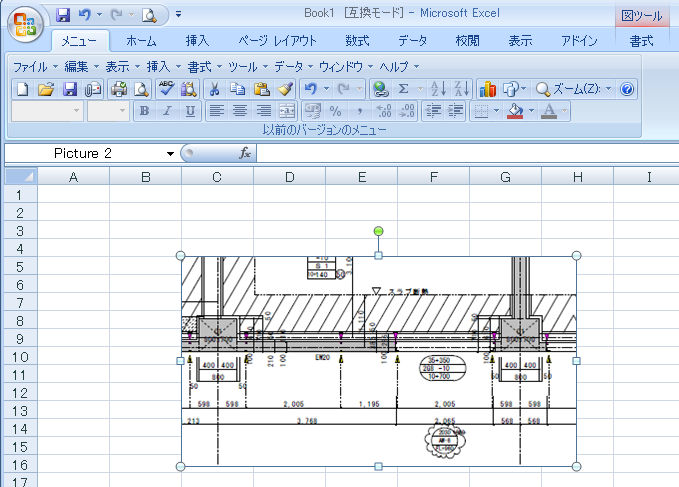This screenshot has height=487, width=679.
Task: Switch to the ページ レイアウト tab
Action: point(277,41)
